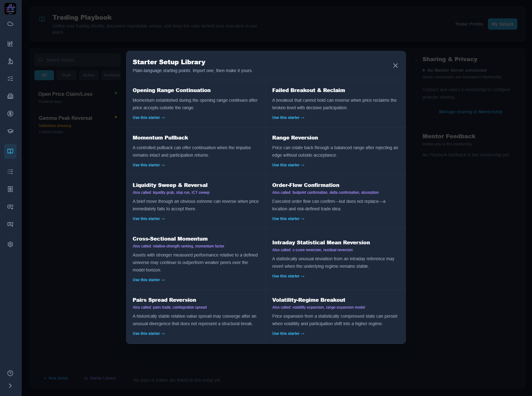The width and height of the screenshot is (532, 396).
Task: Open the building sidebar icon
Action: (10, 96)
